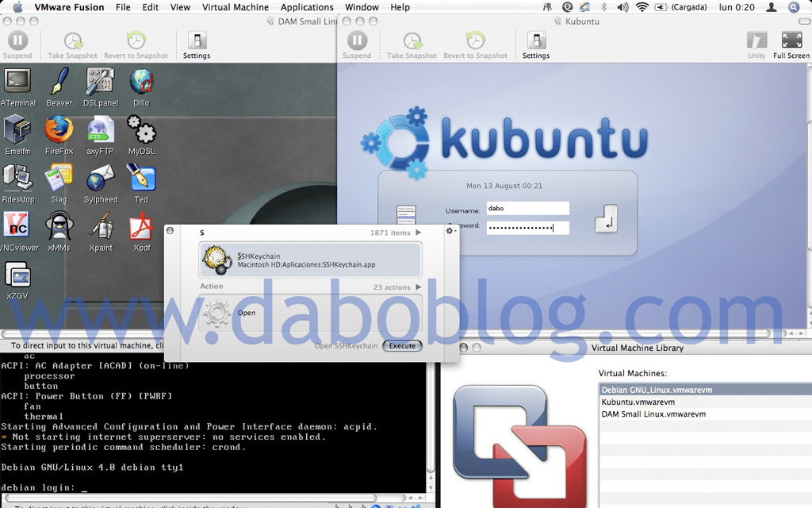Select Debian GNU_Linux.vmwarevm in the library
The height and width of the screenshot is (508, 812).
click(705, 390)
